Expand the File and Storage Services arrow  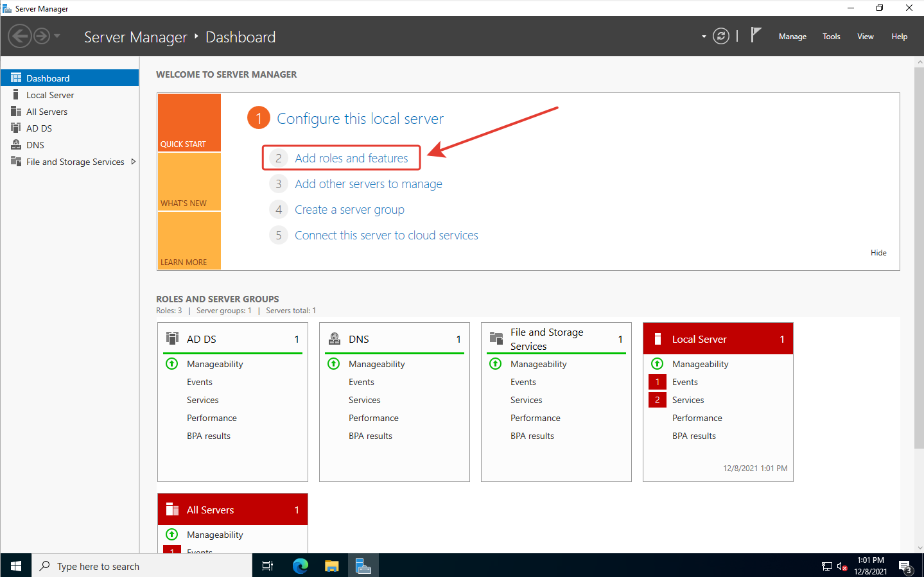pyautogui.click(x=133, y=162)
